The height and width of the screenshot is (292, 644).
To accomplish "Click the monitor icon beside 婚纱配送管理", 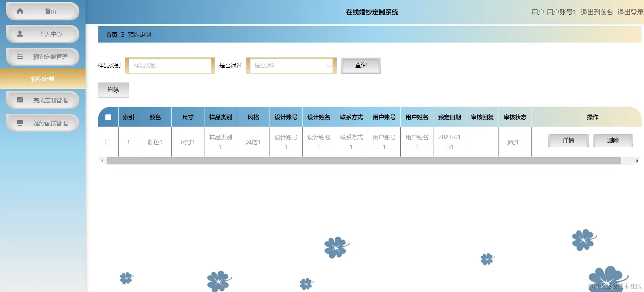I will click(x=20, y=123).
